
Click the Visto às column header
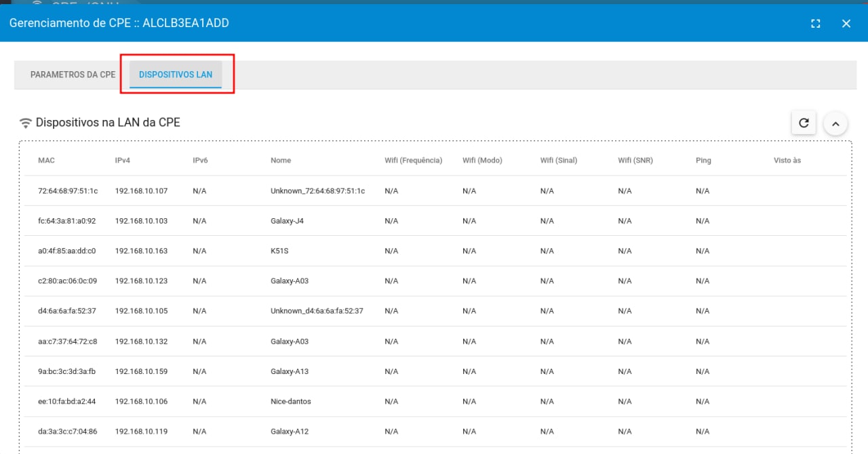coord(787,161)
